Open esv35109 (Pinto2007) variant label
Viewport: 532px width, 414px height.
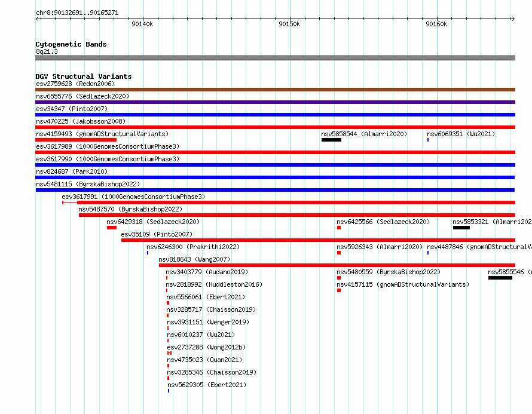[x=157, y=234]
